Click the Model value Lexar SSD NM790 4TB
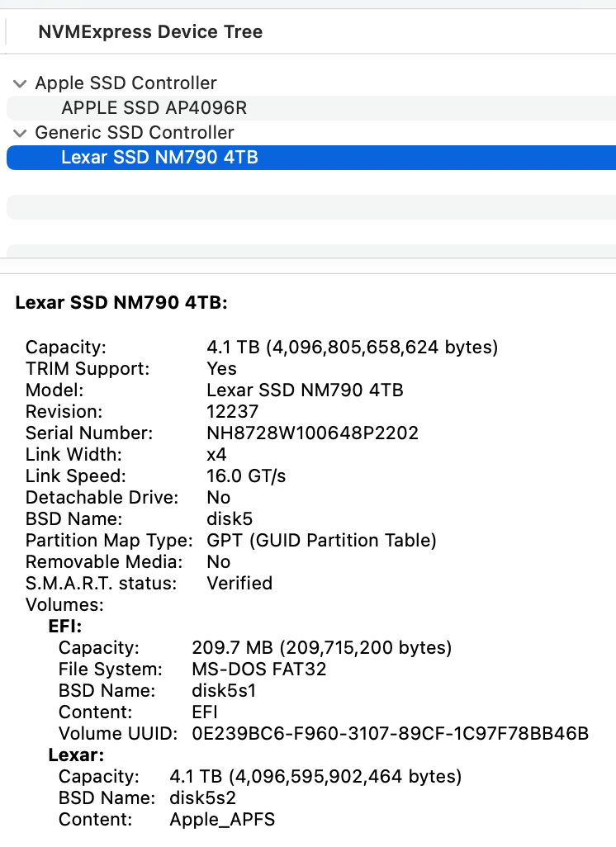Screen dimensions: 616x847 [x=305, y=390]
